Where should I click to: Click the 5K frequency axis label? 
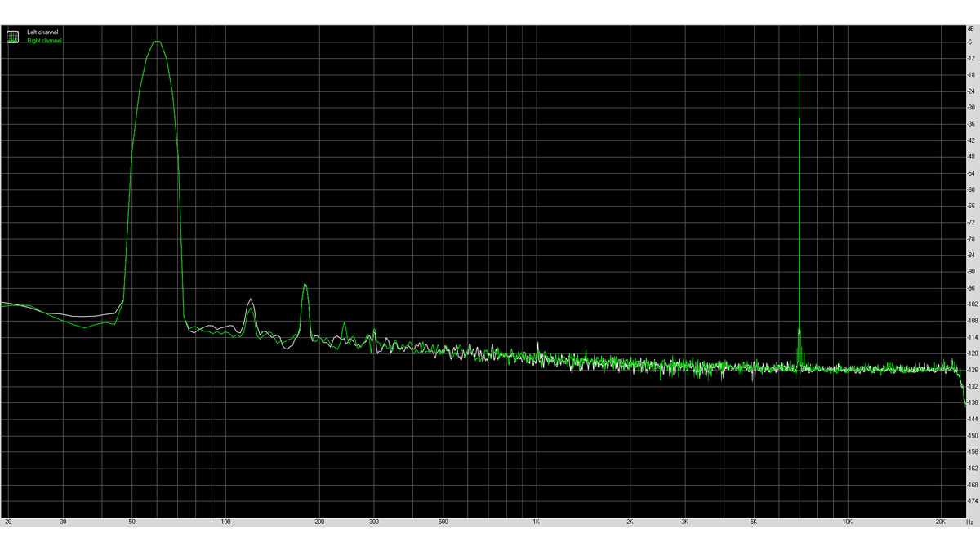(x=754, y=521)
